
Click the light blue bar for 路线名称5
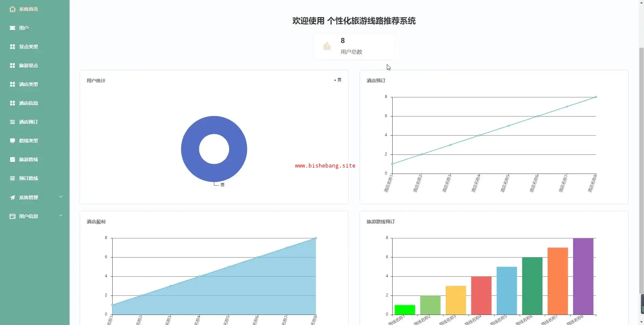507,291
